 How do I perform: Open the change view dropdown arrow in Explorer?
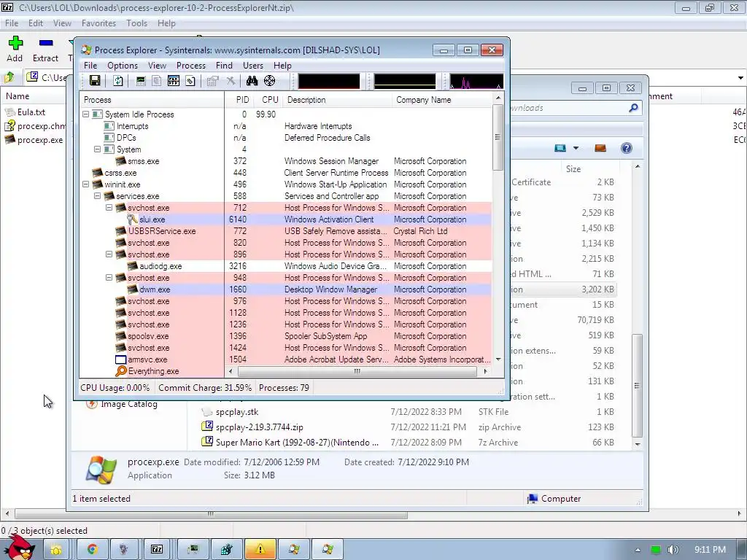point(576,148)
